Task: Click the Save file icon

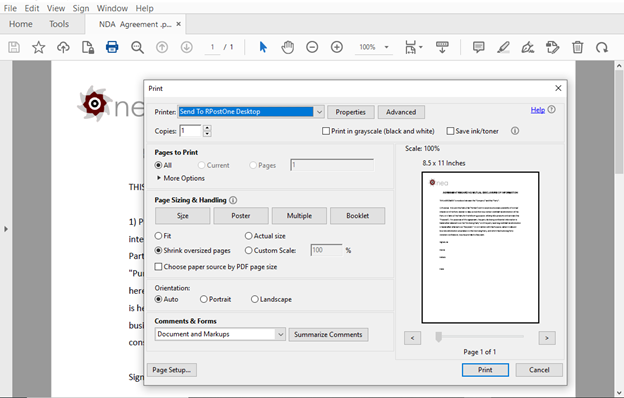Action: [x=14, y=47]
